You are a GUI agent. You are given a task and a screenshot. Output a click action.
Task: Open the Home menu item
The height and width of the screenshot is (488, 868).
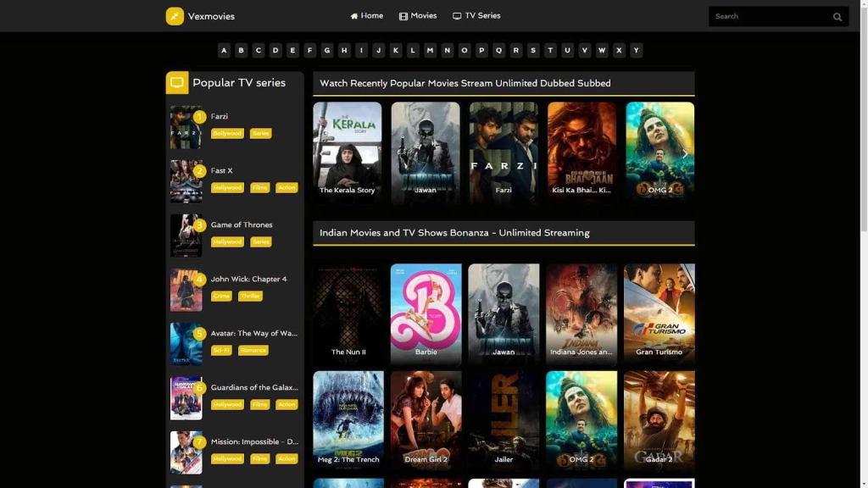pyautogui.click(x=366, y=16)
